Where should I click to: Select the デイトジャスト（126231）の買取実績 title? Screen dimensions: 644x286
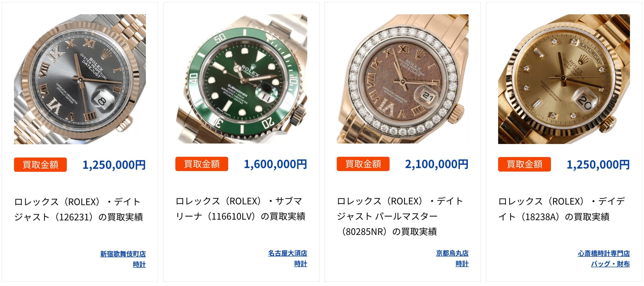(79, 209)
